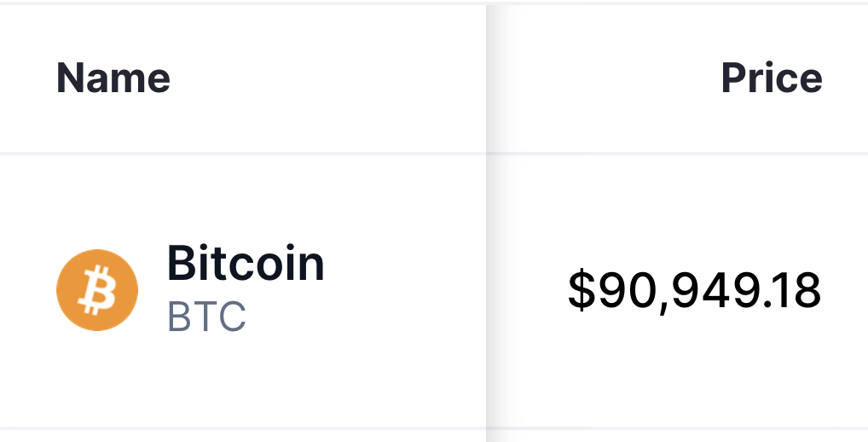This screenshot has height=442, width=868.
Task: Select the $90,949.18 price value
Action: point(694,290)
